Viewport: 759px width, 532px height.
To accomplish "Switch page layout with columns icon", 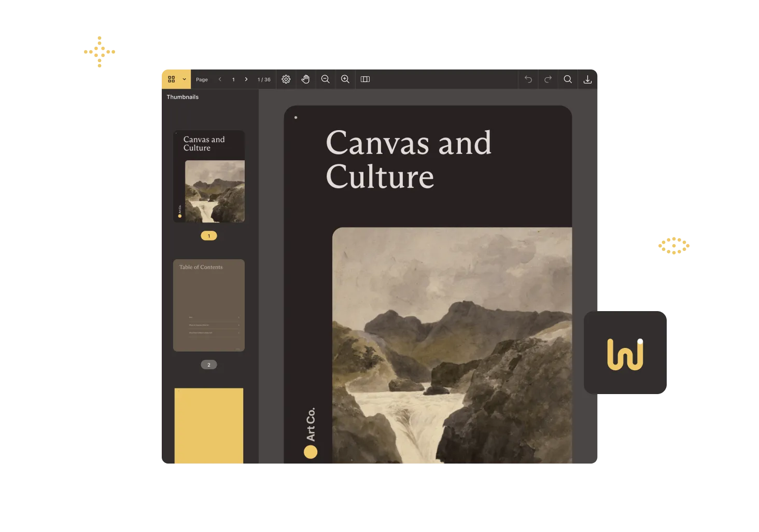I will (x=366, y=79).
